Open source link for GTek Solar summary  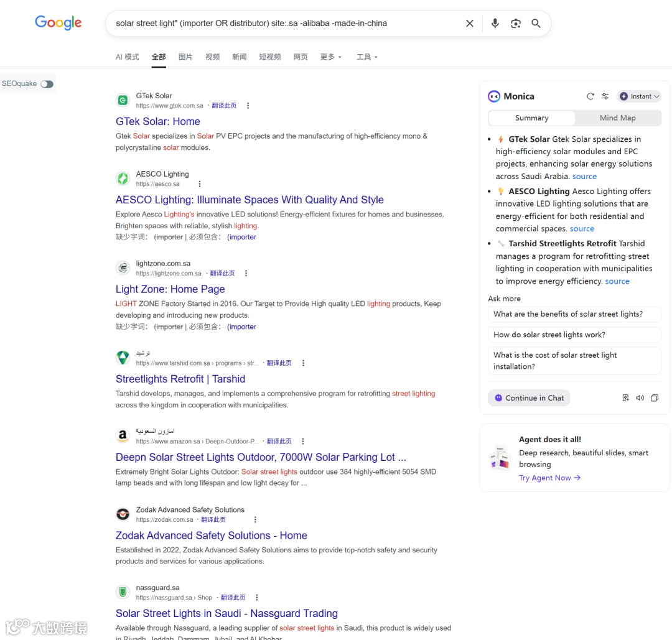[x=584, y=177]
